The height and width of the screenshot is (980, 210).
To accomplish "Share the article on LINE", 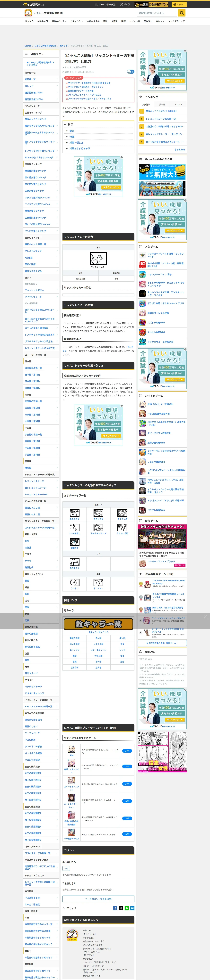I will pos(127,908).
